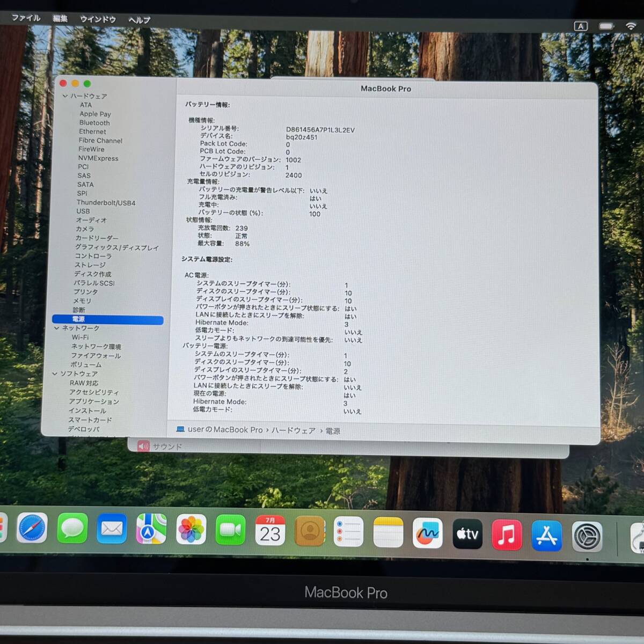Click userのMacBook Pro in the path bar
Viewport: 644px width, 644px height.
[225, 430]
